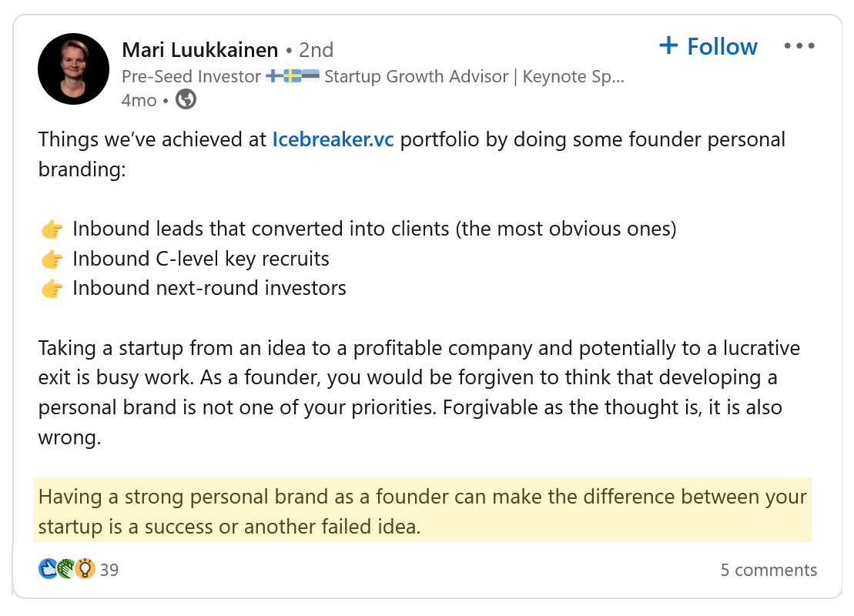Open the Icebreaker.vc link
The image size is (854, 616).
[333, 139]
